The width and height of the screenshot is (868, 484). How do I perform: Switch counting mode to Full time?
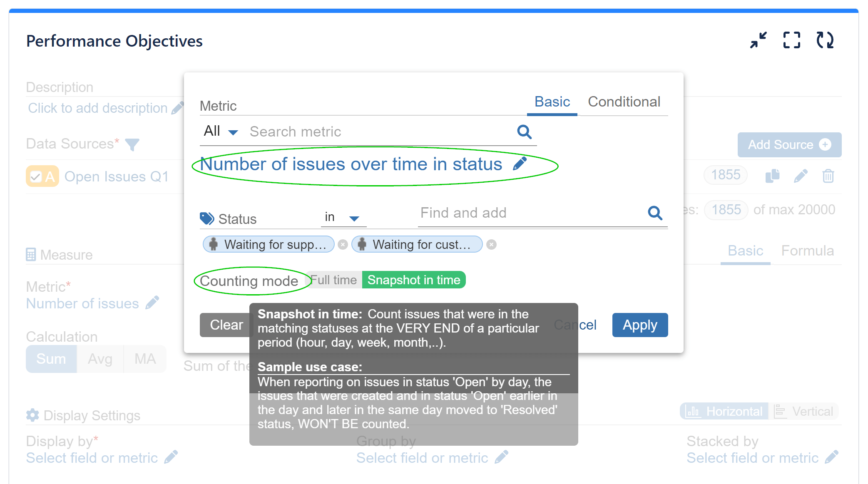(333, 280)
